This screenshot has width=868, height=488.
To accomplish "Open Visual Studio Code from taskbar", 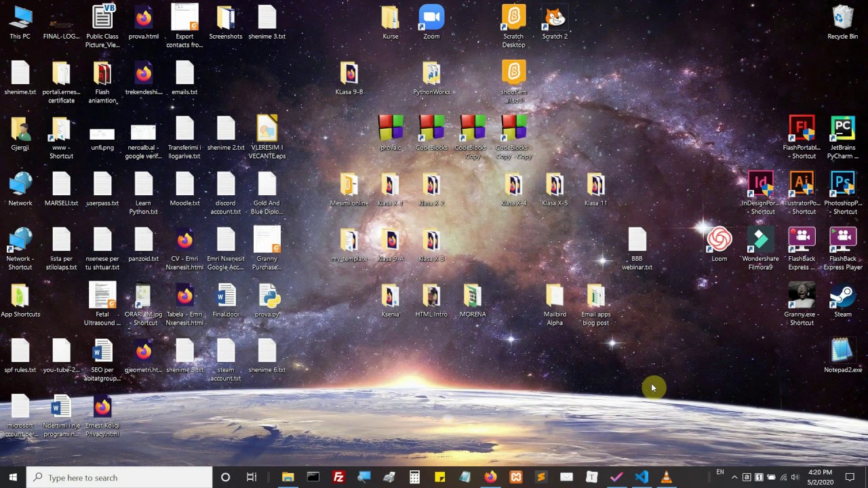I will pyautogui.click(x=642, y=477).
